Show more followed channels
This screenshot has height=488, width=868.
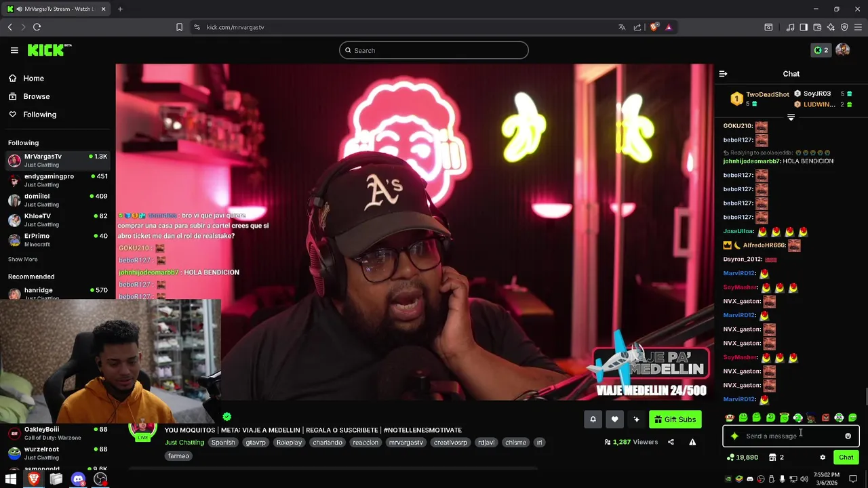pyautogui.click(x=23, y=259)
